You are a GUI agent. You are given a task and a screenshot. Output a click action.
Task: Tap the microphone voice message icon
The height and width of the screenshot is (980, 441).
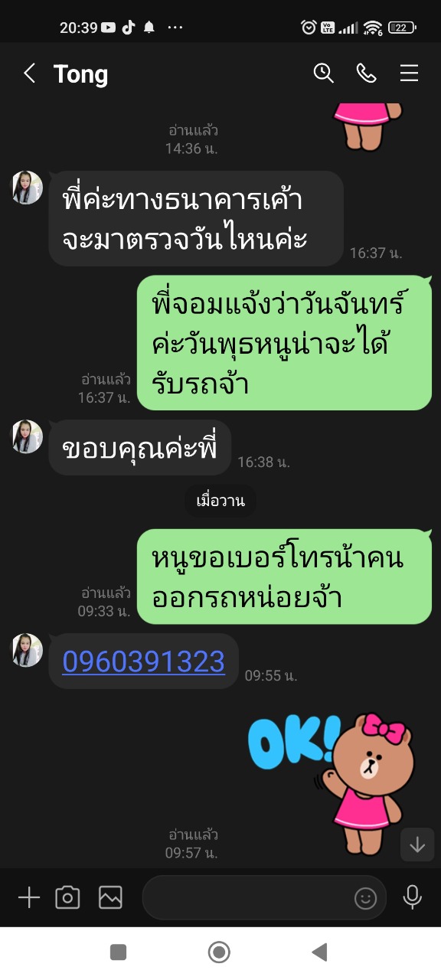tap(413, 897)
